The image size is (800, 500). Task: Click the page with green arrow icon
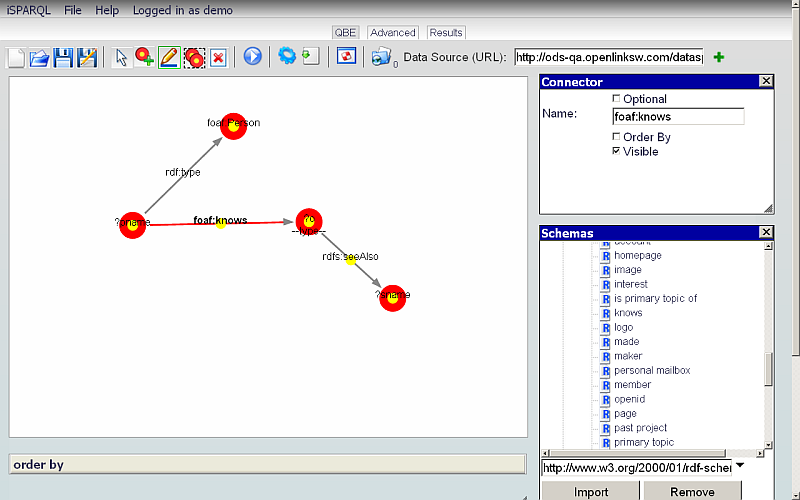(x=311, y=56)
